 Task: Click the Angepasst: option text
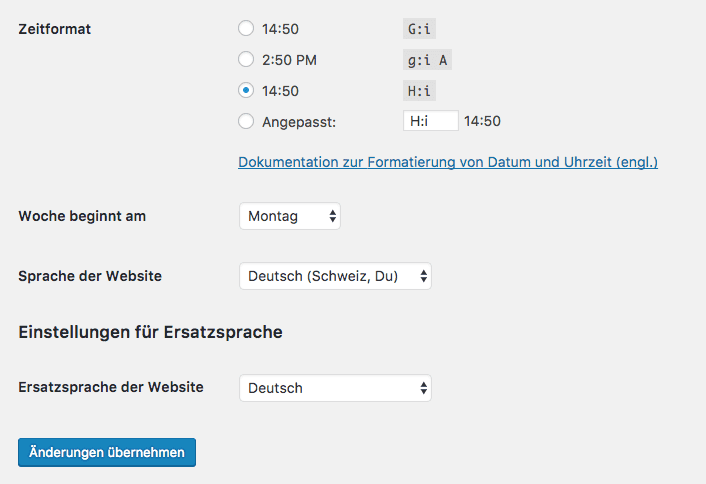299,121
